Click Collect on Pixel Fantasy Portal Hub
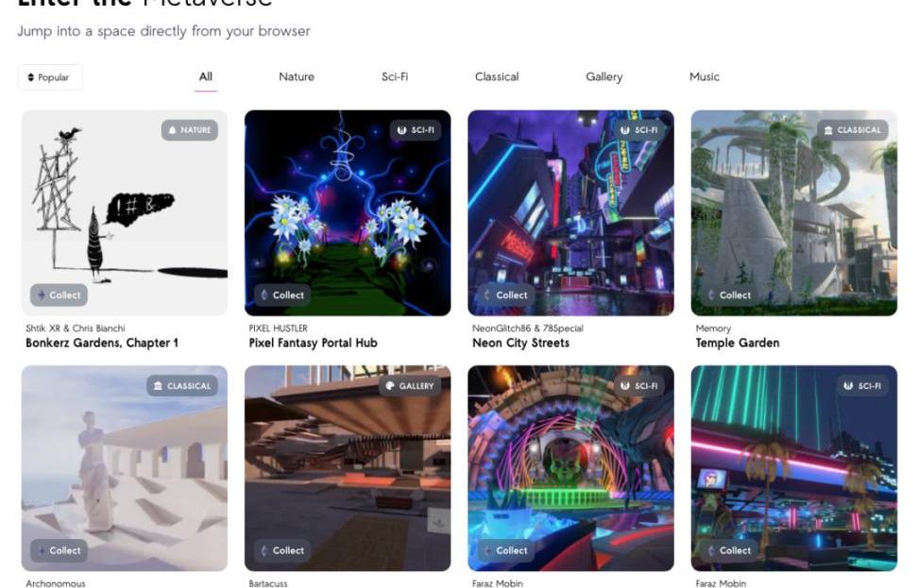Screen dimensions: 918x588 tap(282, 294)
